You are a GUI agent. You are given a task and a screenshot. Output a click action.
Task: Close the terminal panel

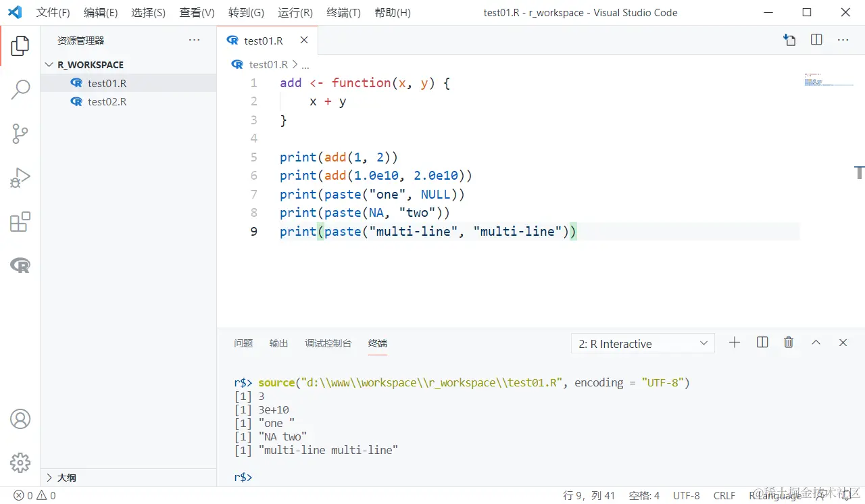tap(843, 343)
